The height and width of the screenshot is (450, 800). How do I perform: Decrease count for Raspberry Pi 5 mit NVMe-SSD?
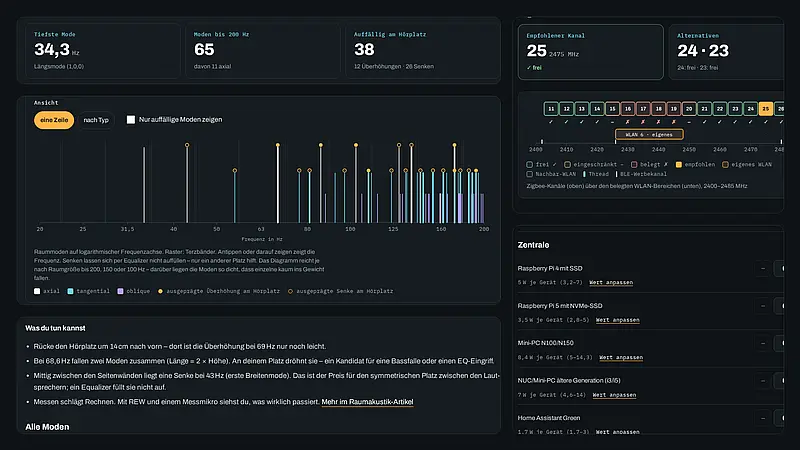point(763,306)
